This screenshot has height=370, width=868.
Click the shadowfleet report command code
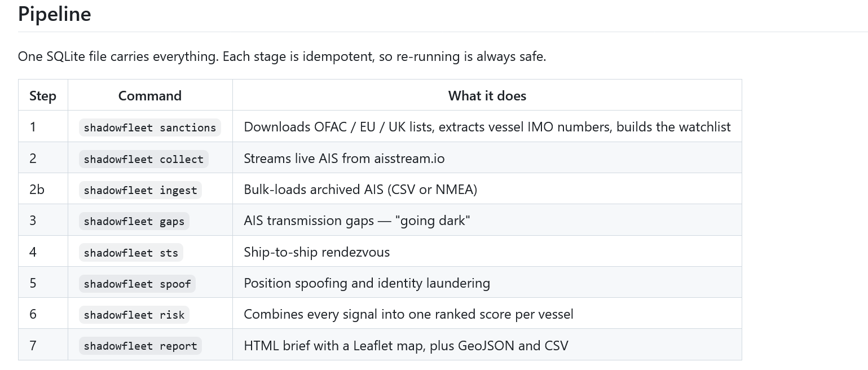[x=140, y=346]
